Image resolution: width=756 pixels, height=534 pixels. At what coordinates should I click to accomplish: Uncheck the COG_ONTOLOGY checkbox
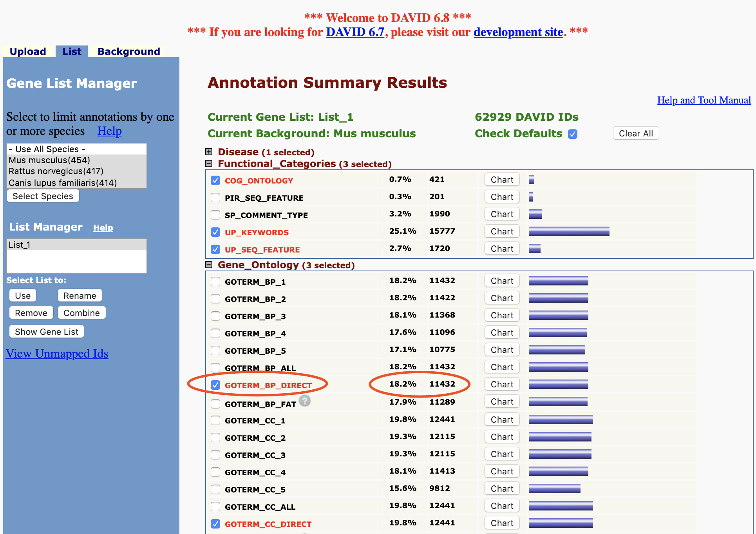(x=215, y=180)
